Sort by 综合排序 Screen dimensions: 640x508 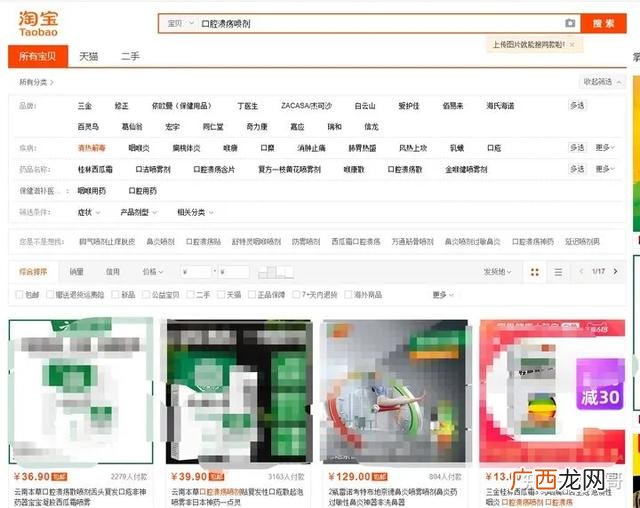33,272
